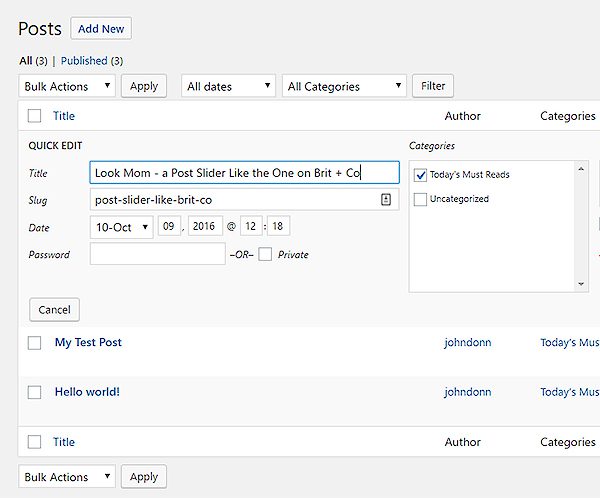The height and width of the screenshot is (498, 600).
Task: Toggle select-all checkbox in table header
Action: coord(35,116)
